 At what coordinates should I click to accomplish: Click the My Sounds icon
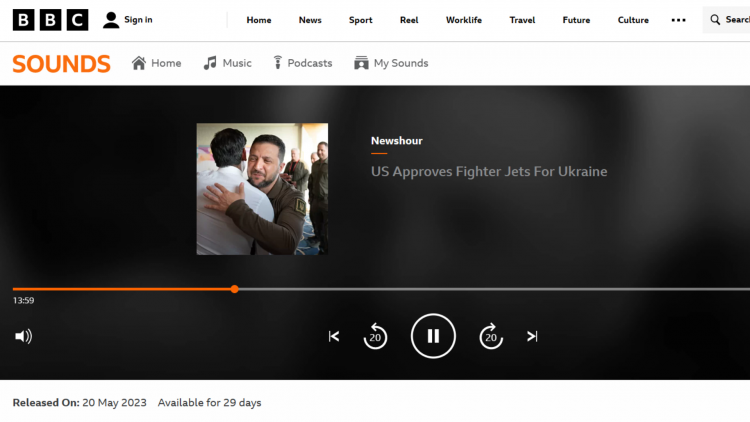click(x=361, y=63)
